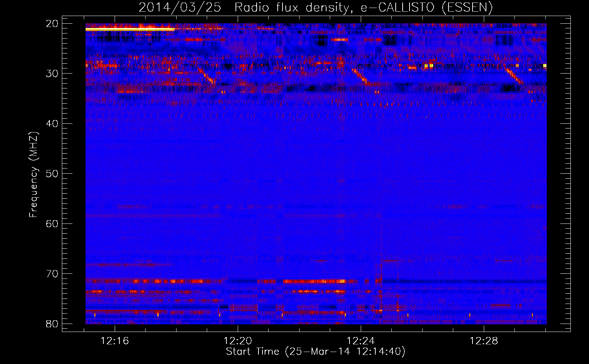
Task: Select the 12:20 time tick label
Action: click(x=238, y=341)
